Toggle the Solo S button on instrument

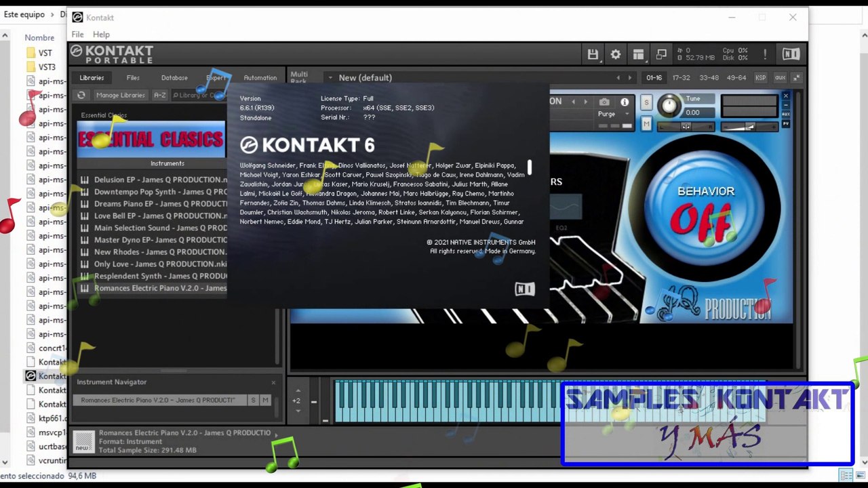click(x=646, y=102)
